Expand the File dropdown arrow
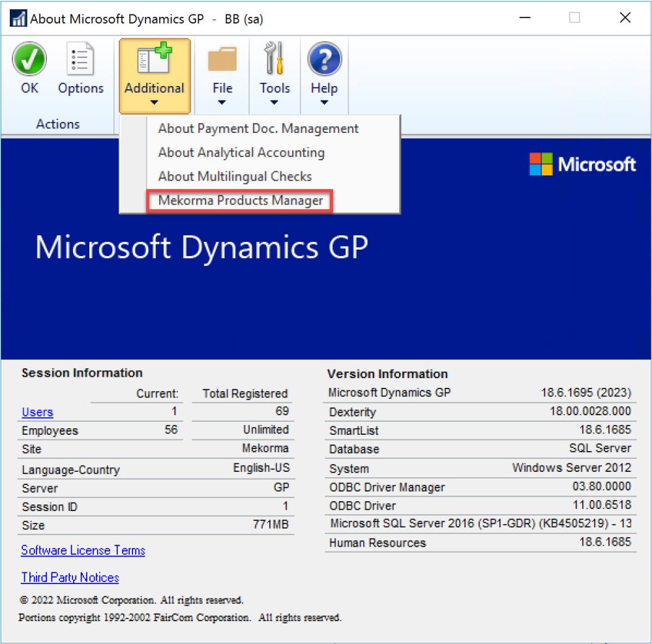 [222, 102]
